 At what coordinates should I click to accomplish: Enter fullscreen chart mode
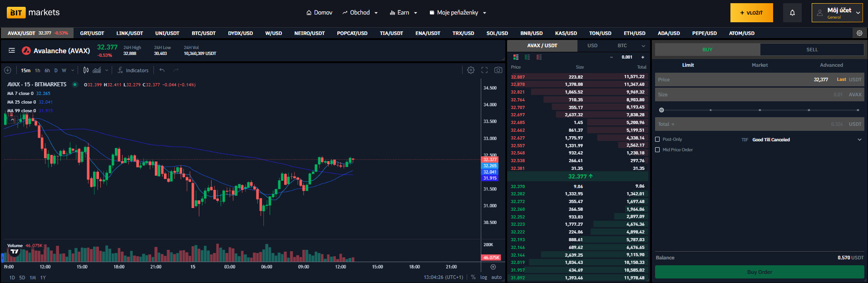484,70
